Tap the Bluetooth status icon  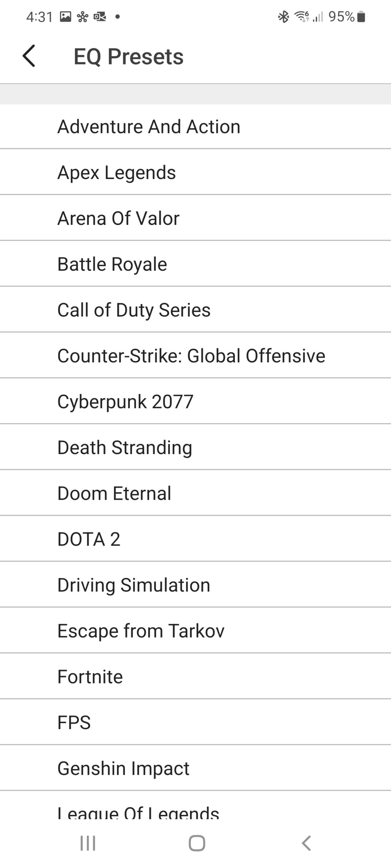(283, 17)
